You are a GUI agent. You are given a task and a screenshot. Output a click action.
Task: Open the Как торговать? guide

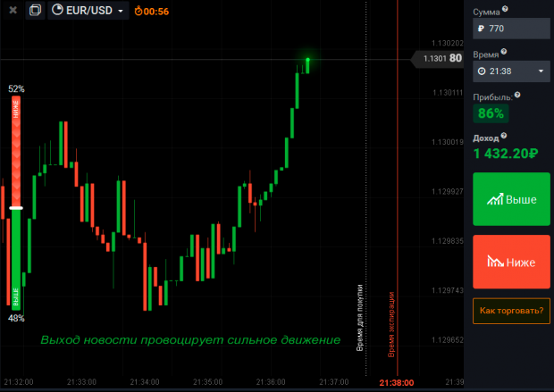[511, 311]
